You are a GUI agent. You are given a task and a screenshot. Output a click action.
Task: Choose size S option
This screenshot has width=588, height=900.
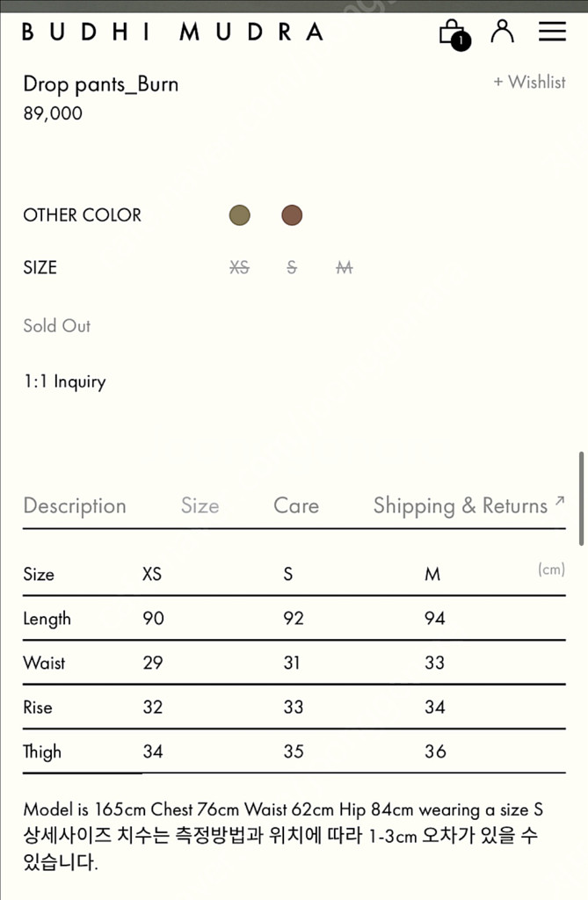click(x=292, y=267)
